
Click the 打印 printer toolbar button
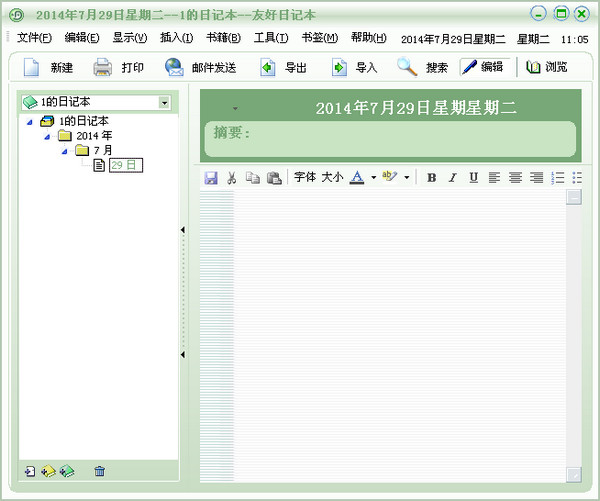click(119, 68)
